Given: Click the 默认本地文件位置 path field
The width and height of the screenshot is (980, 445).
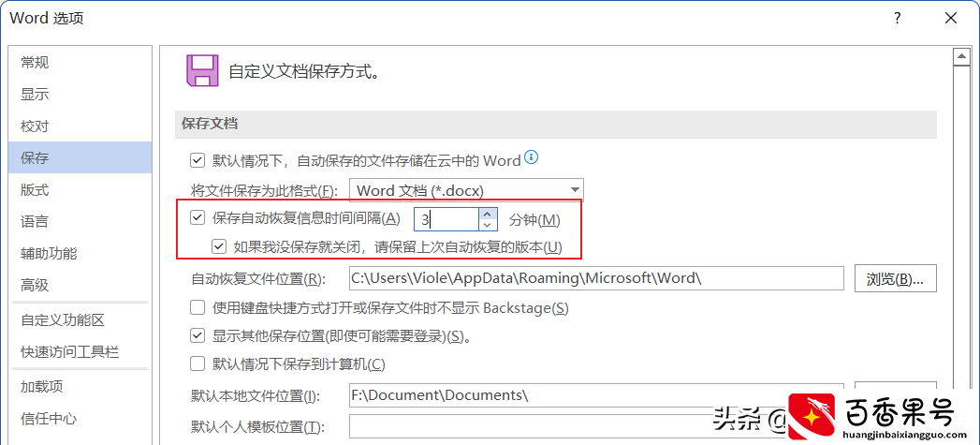Looking at the screenshot, I should (x=596, y=395).
